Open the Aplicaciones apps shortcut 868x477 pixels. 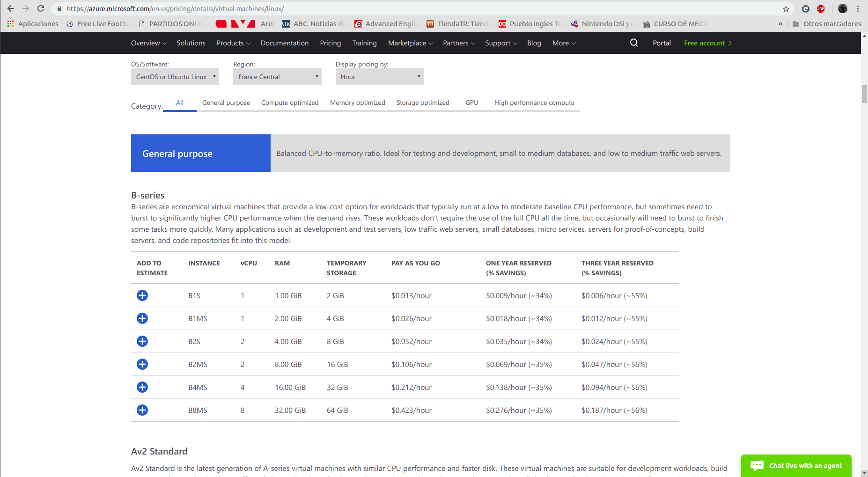click(33, 24)
